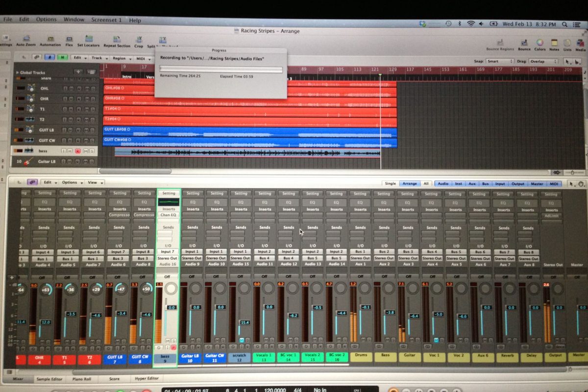Click the OHR channel pan knob
Screen dimensions: 588x392
click(x=47, y=289)
